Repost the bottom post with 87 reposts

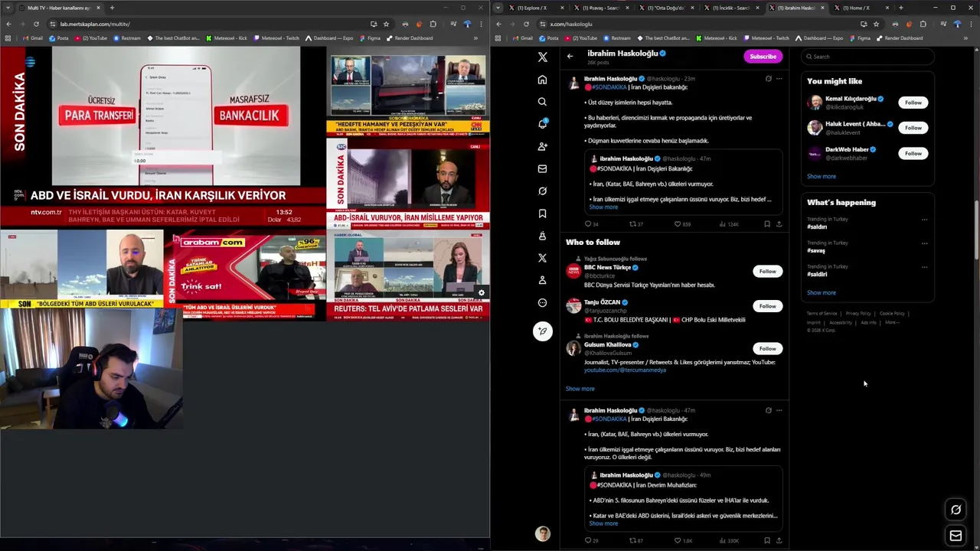632,540
